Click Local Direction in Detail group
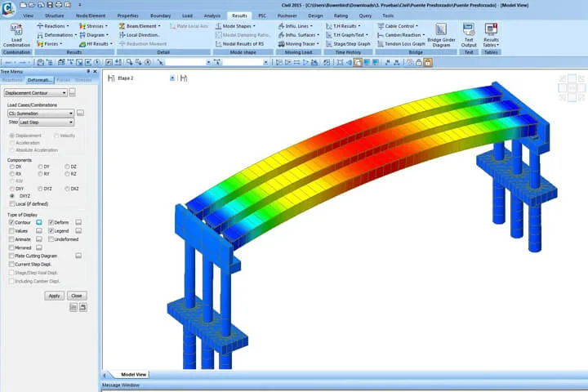The width and height of the screenshot is (588, 392). [139, 35]
